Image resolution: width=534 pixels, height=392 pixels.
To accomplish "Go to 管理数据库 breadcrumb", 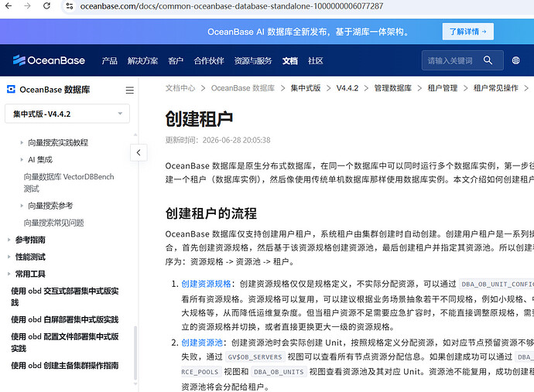I will pyautogui.click(x=393, y=88).
